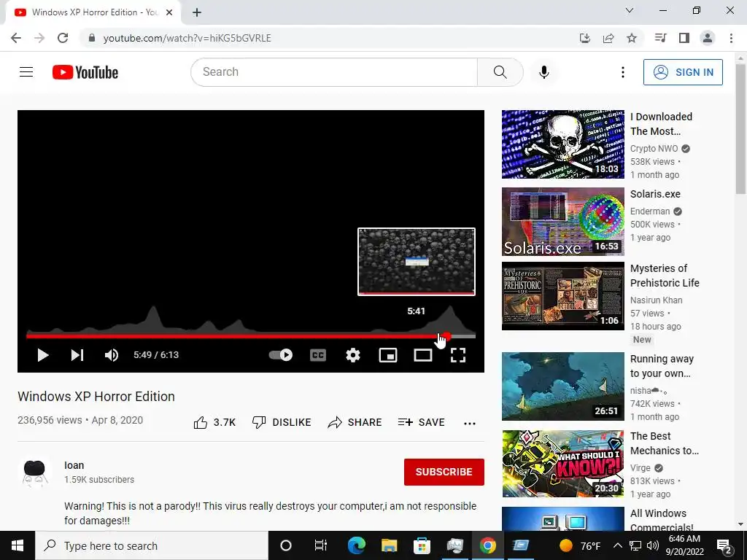Screen dimensions: 747x560
Task: Open All Windows Commercials video title
Action: 662,520
